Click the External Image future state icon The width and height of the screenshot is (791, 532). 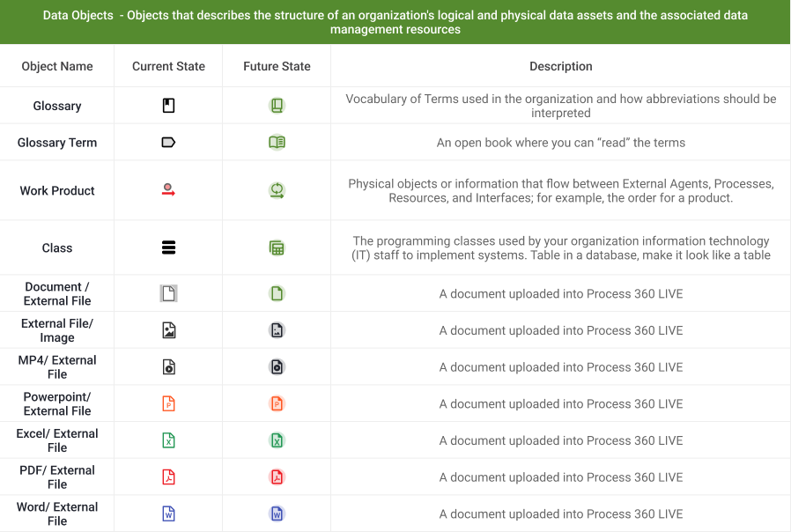point(277,330)
